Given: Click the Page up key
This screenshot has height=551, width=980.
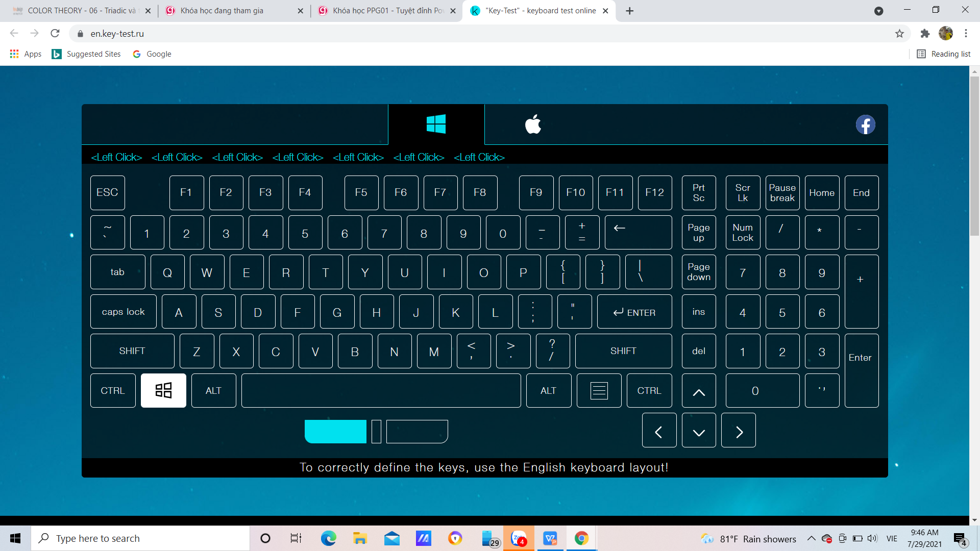Looking at the screenshot, I should tap(699, 232).
